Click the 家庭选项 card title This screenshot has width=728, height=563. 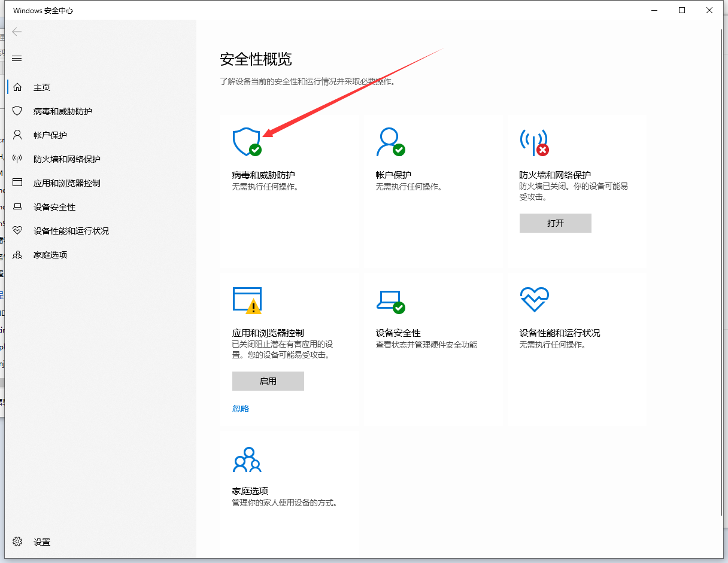tap(250, 491)
